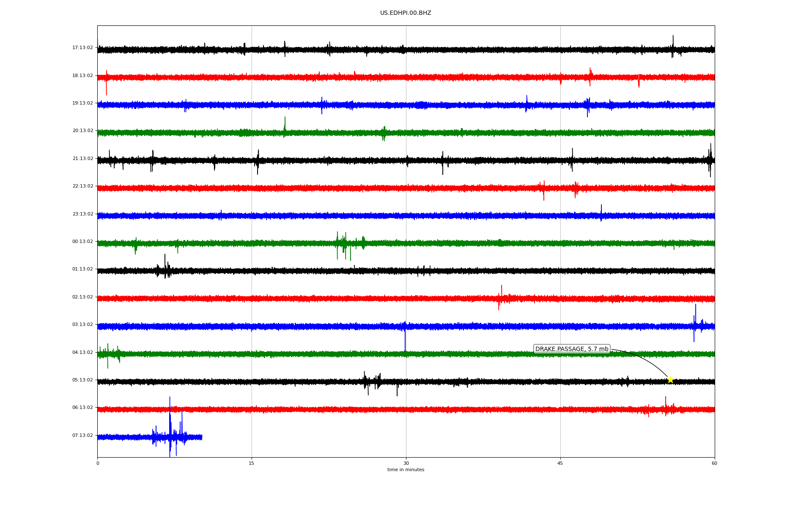Select the 23:13:02 time label
The height and width of the screenshot is (508, 812).
click(x=82, y=214)
